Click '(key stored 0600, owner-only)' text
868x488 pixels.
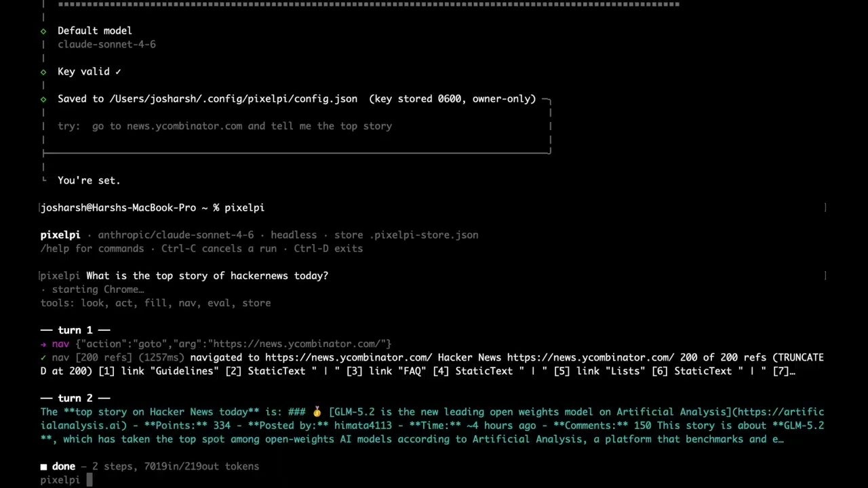point(452,99)
